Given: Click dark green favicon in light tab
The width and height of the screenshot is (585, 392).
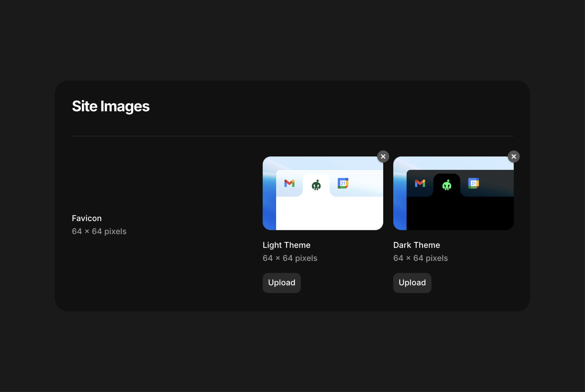Looking at the screenshot, I should coord(316,185).
